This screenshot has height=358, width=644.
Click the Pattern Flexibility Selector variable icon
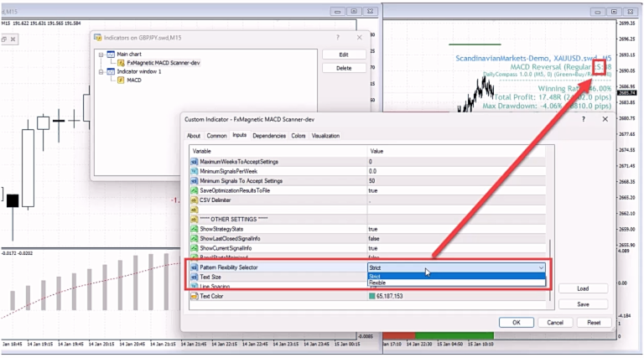pyautogui.click(x=195, y=267)
